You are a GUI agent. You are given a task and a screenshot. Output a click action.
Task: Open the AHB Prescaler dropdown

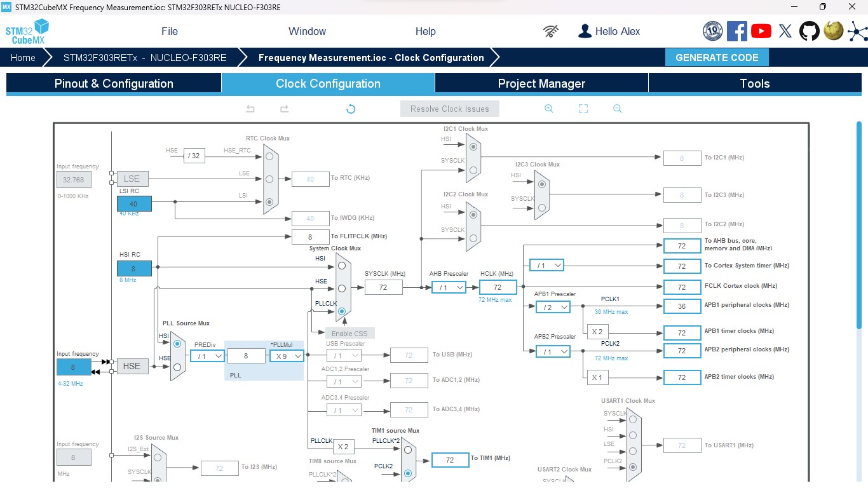[449, 287]
